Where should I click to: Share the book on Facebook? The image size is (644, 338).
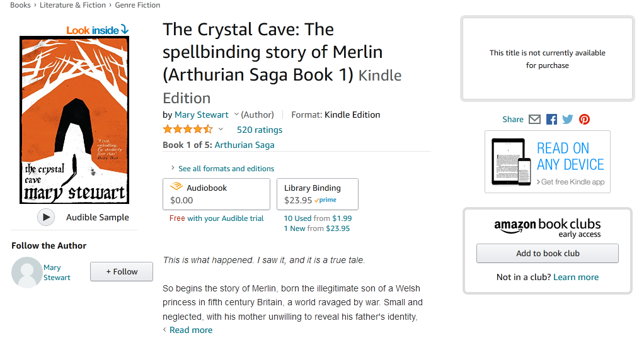coord(551,119)
